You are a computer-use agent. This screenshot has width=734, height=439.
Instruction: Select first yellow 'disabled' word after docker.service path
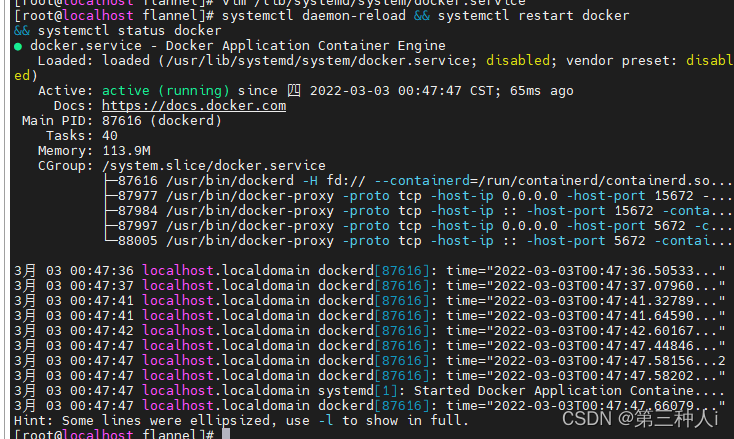pyautogui.click(x=518, y=60)
